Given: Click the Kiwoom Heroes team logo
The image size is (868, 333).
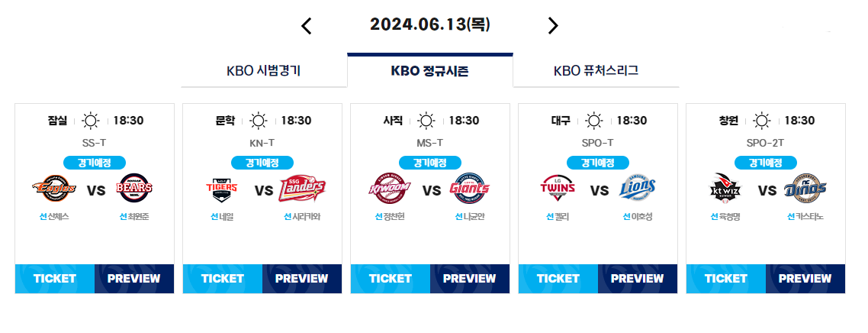Looking at the screenshot, I should click(x=389, y=189).
